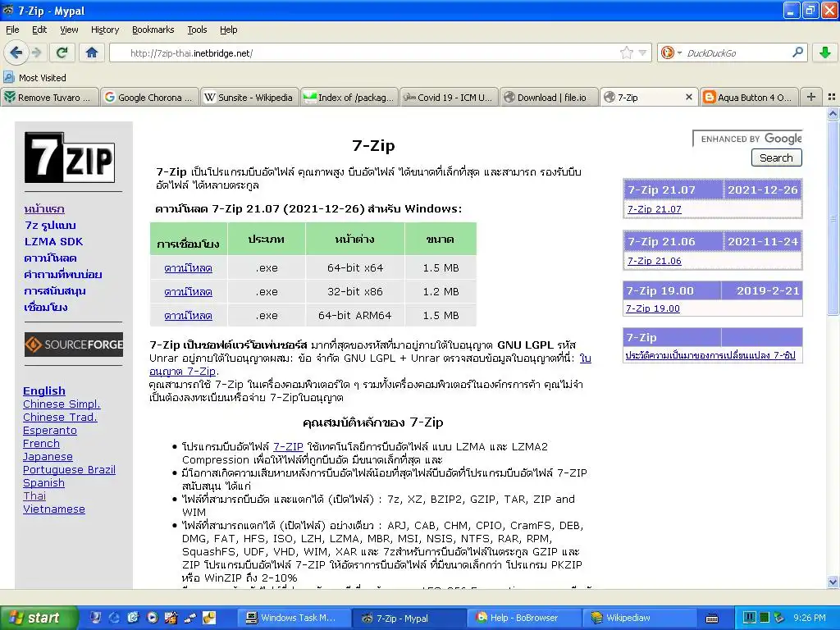Open the DuckDuckGo search engine selector

tap(671, 52)
